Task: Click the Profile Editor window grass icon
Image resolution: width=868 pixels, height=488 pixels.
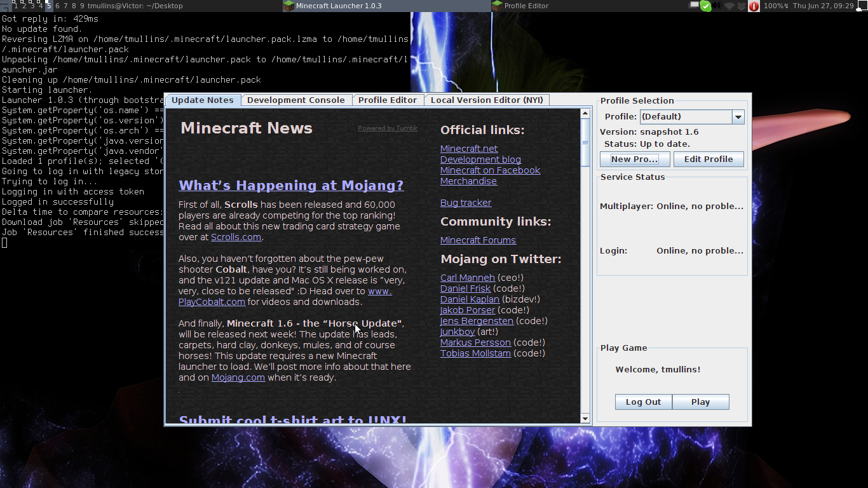Action: coord(497,6)
